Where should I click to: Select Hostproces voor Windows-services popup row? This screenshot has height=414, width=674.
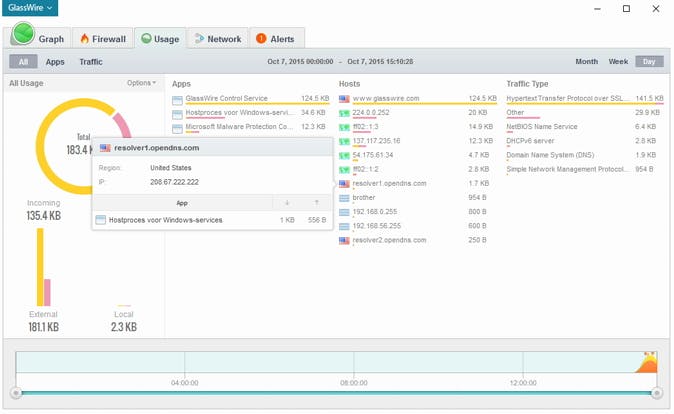tap(212, 220)
